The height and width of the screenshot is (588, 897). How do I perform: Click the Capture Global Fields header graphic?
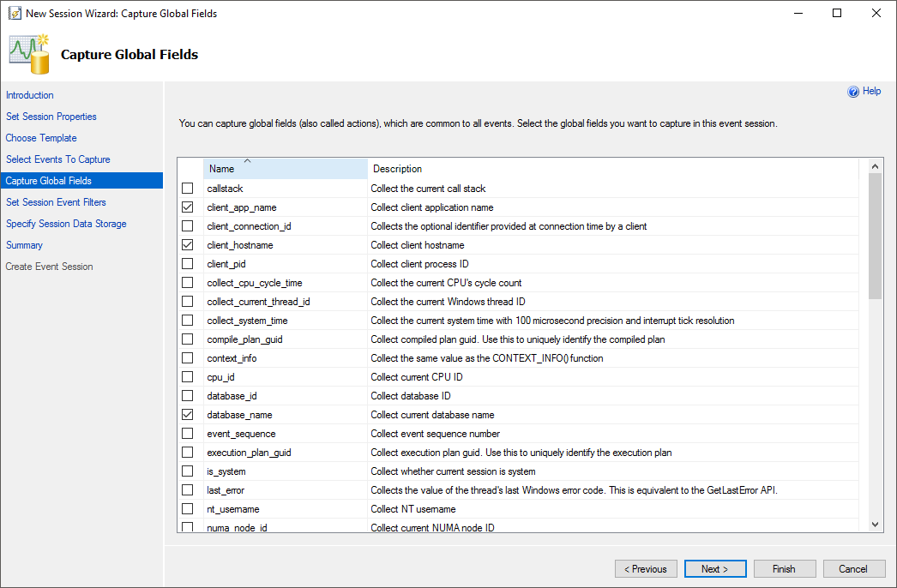pos(29,53)
